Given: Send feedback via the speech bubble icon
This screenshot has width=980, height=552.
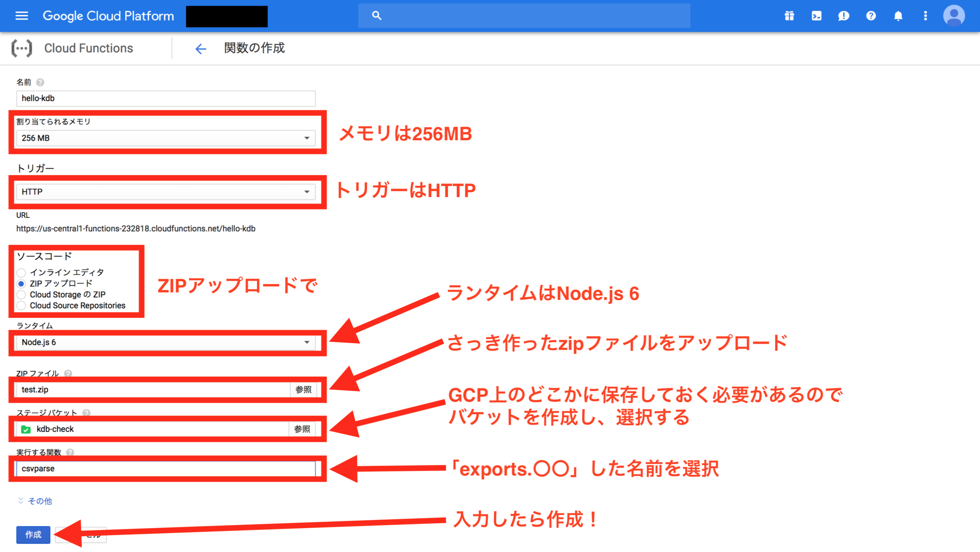Looking at the screenshot, I should pos(844,16).
